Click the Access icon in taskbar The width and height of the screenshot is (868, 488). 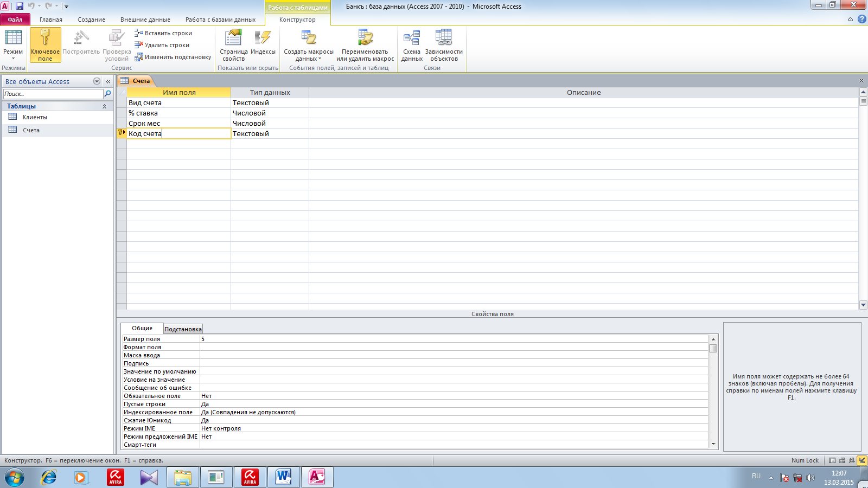click(x=317, y=477)
